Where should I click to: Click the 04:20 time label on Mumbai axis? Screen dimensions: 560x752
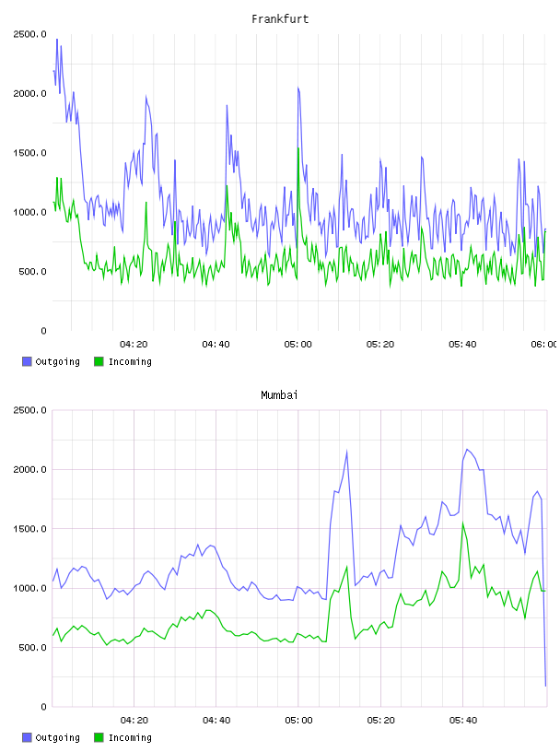click(x=134, y=721)
